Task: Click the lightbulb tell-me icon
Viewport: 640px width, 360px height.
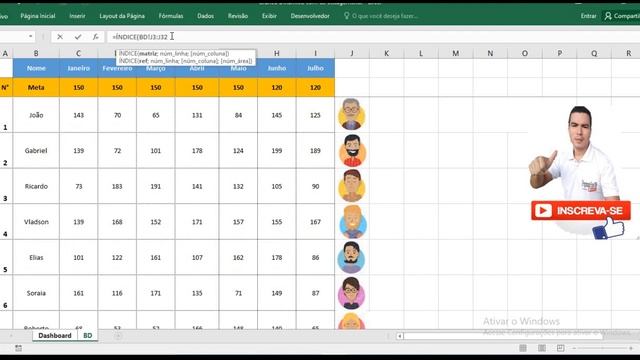Action: pyautogui.click(x=347, y=16)
